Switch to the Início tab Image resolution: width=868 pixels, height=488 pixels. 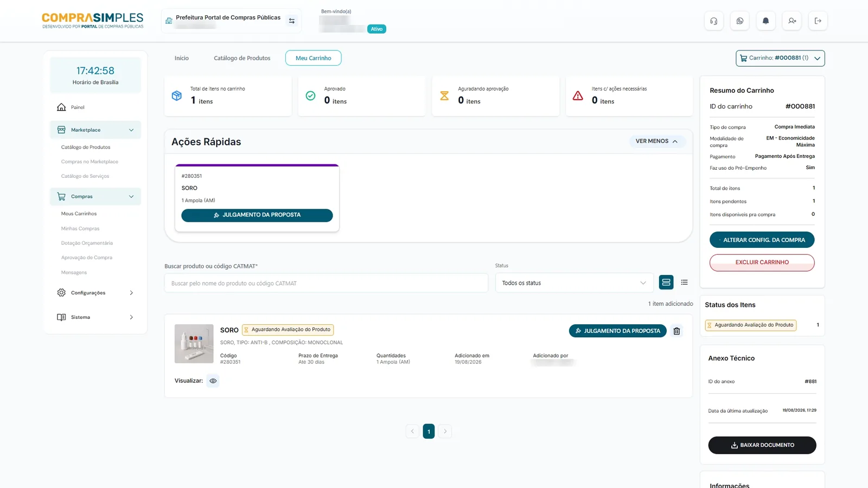[182, 58]
